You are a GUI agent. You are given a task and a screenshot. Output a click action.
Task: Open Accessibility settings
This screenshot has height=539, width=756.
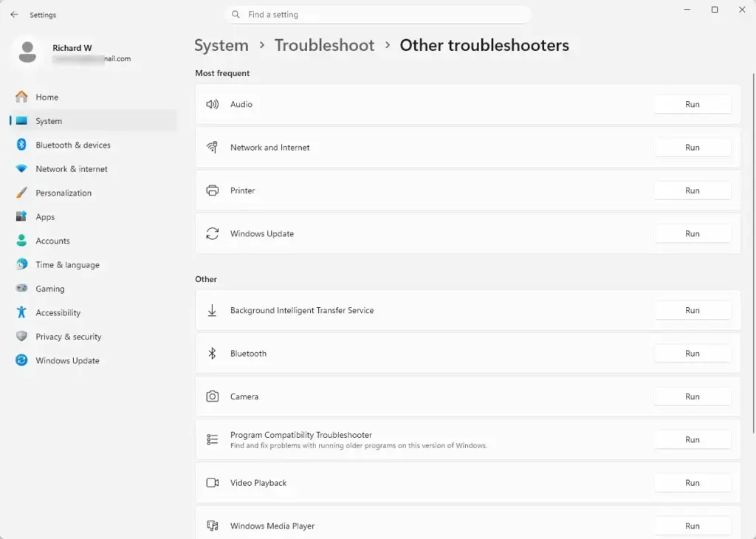[x=93, y=312]
